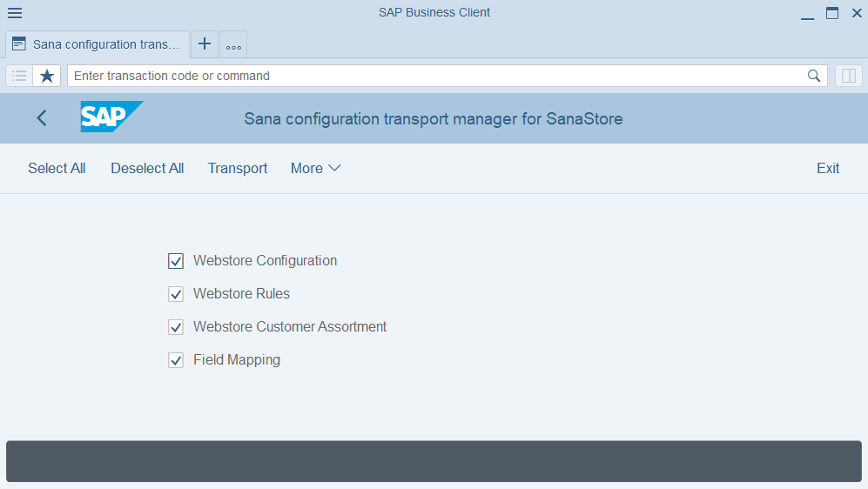Click the Webstore Customer Assortment label
Screen dimensions: 868x489
click(x=290, y=327)
